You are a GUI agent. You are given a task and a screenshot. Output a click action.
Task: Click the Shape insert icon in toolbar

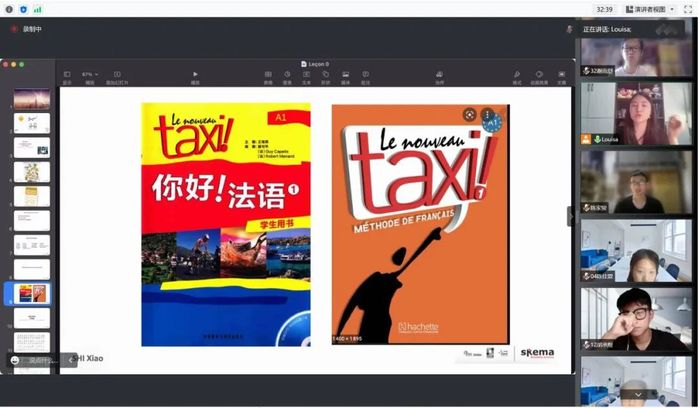click(325, 75)
